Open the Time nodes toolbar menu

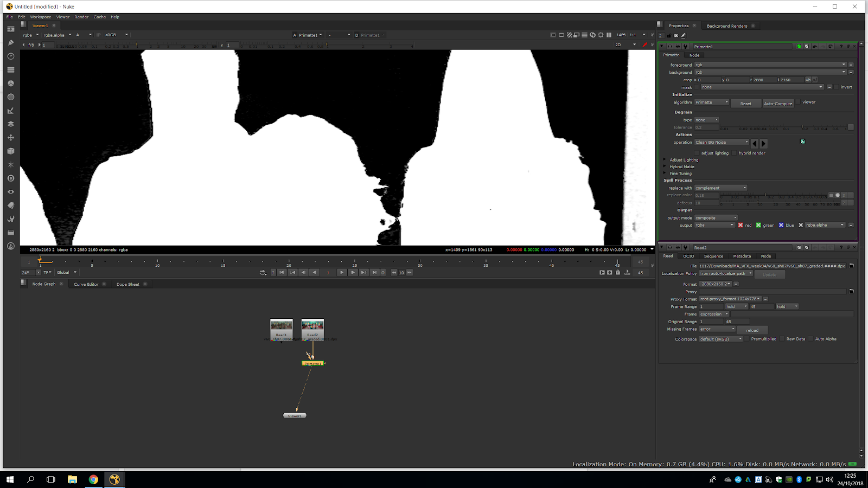click(x=10, y=56)
